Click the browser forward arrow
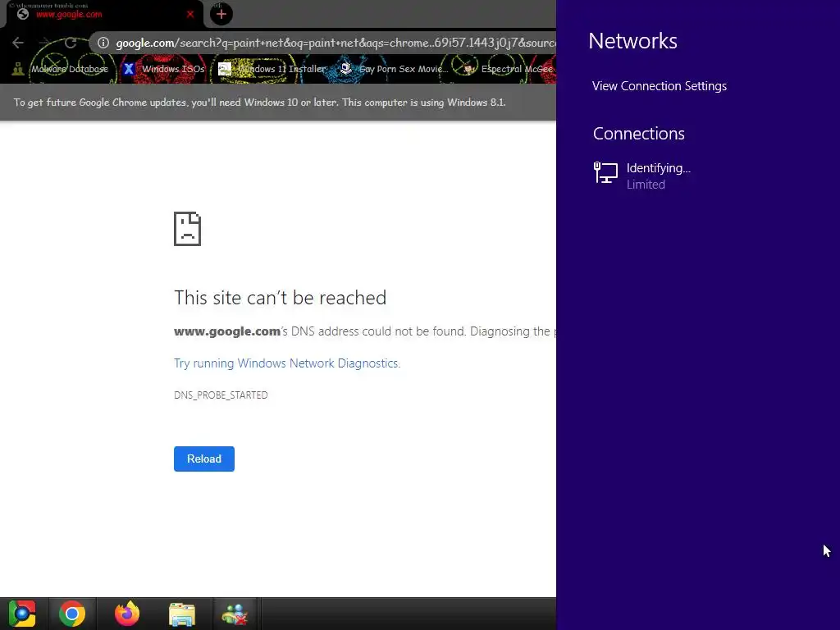 click(44, 43)
